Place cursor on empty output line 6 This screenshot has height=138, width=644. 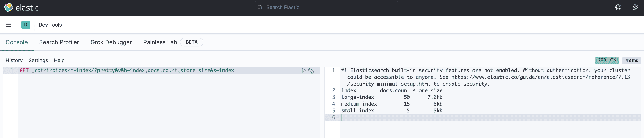[x=490, y=117]
